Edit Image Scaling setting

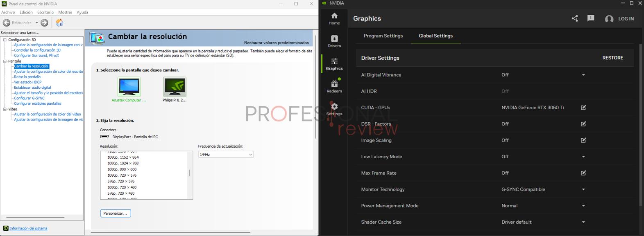pyautogui.click(x=583, y=140)
